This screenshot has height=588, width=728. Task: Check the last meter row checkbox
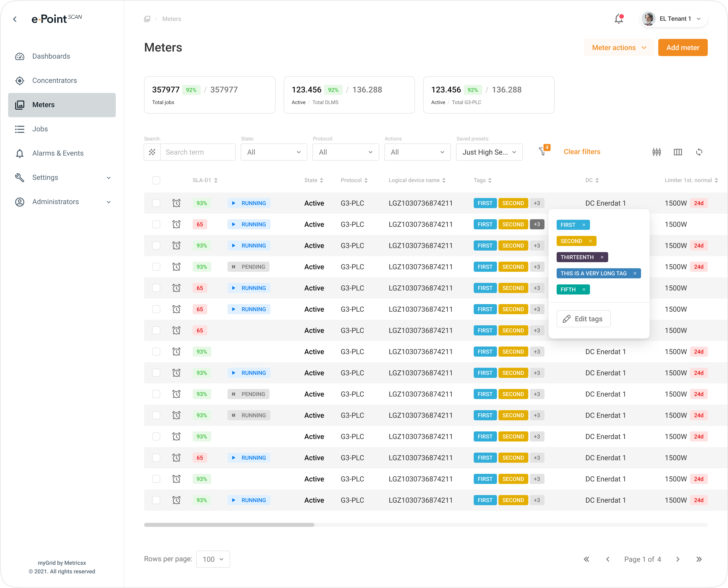156,500
